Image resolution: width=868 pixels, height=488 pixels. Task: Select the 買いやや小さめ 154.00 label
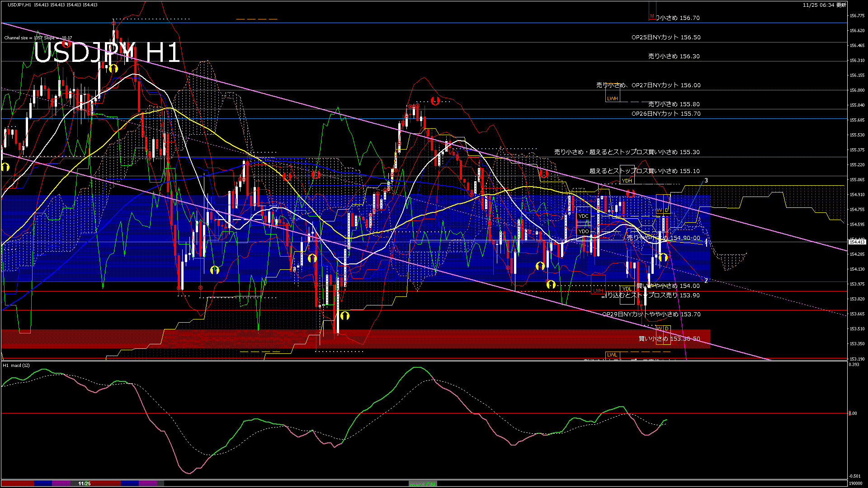(668, 286)
